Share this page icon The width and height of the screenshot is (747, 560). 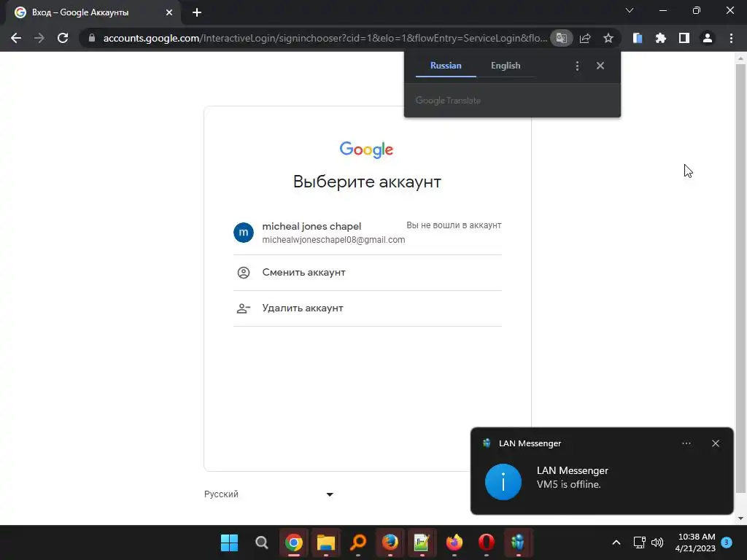point(585,38)
